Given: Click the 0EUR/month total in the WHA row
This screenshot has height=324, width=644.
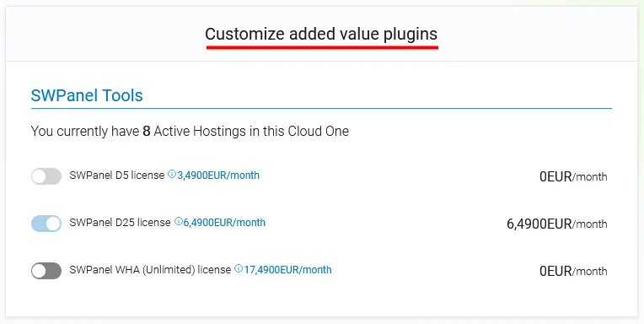Looking at the screenshot, I should (x=573, y=272).
